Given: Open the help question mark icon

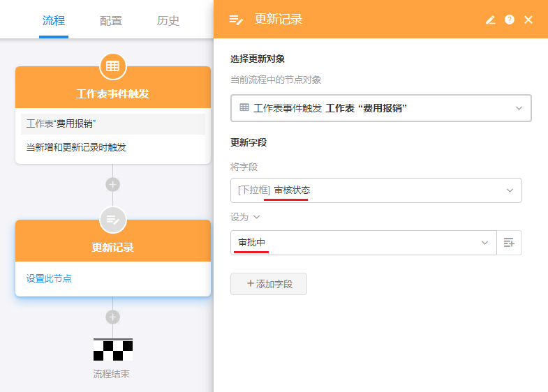Looking at the screenshot, I should coord(510,20).
